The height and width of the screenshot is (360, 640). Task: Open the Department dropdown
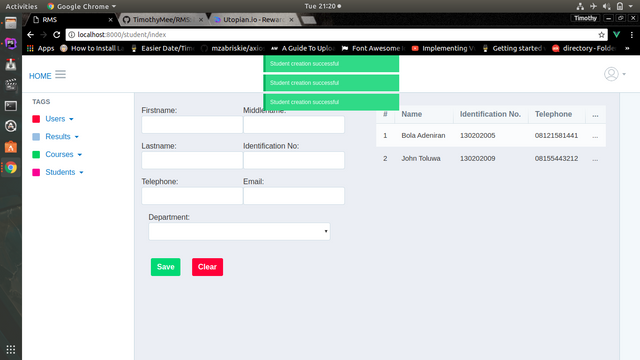point(239,231)
